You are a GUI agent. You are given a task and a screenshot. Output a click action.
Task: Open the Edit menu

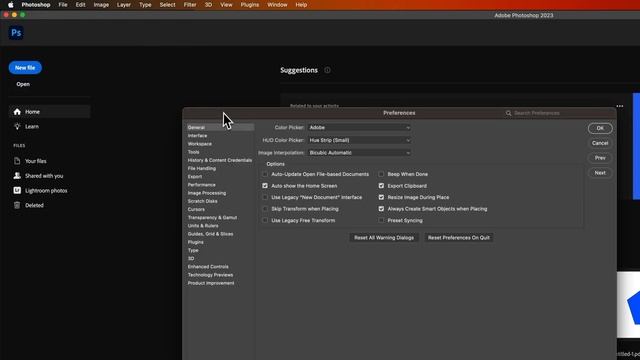(x=80, y=5)
